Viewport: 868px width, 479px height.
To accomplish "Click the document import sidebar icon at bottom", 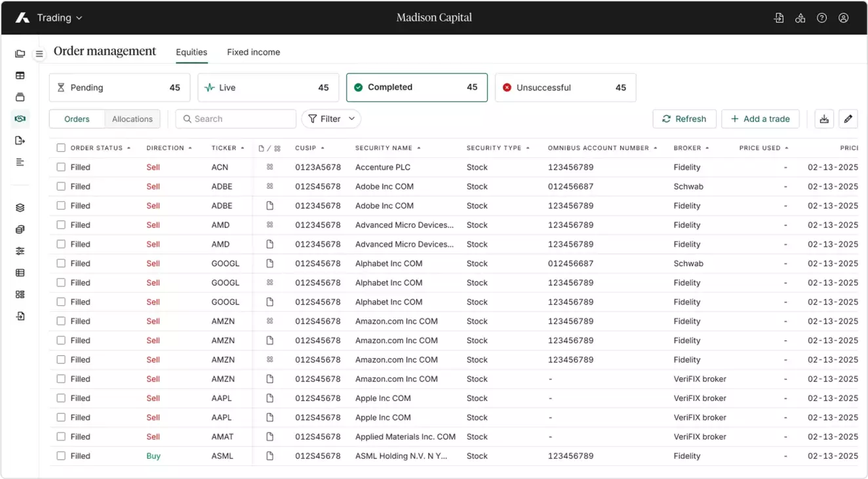I will (x=20, y=316).
